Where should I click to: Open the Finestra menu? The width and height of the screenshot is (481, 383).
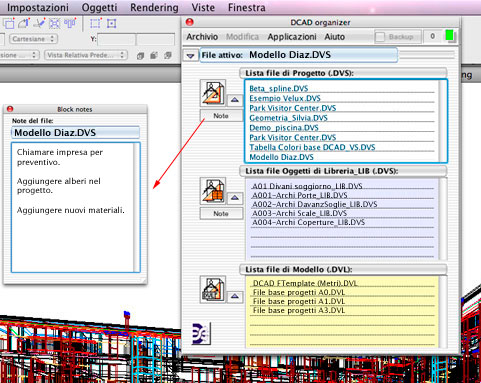247,7
